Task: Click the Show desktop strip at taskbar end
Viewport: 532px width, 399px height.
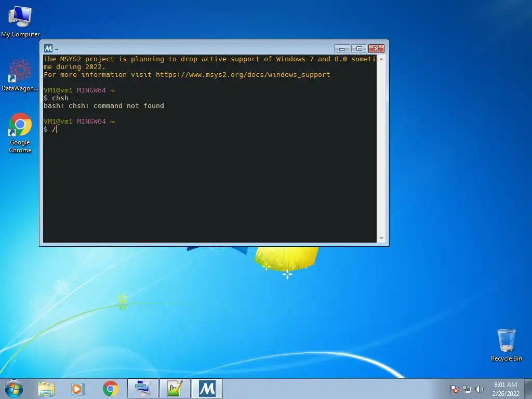Action: click(528, 389)
